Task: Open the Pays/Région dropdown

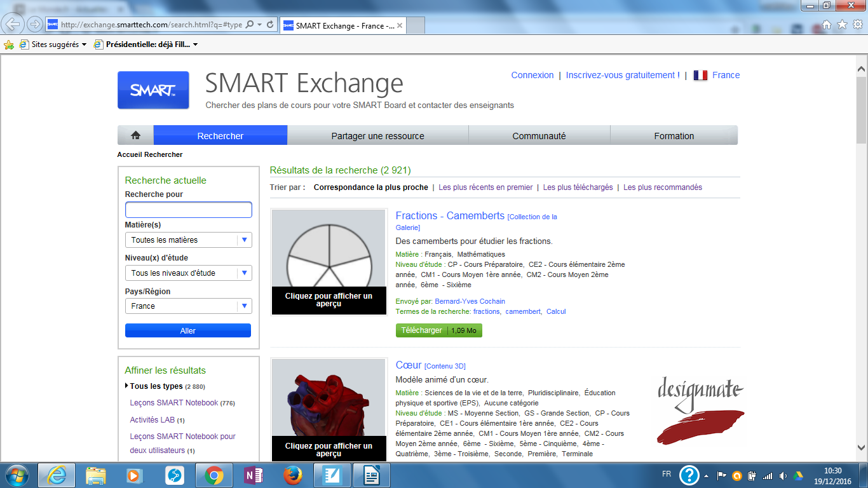Action: [x=189, y=306]
